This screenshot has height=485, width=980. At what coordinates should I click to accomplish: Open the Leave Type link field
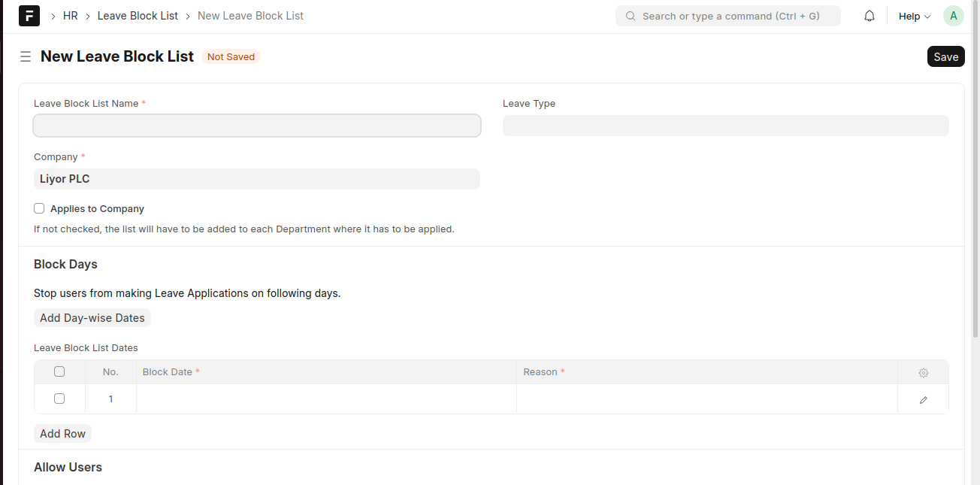point(725,126)
